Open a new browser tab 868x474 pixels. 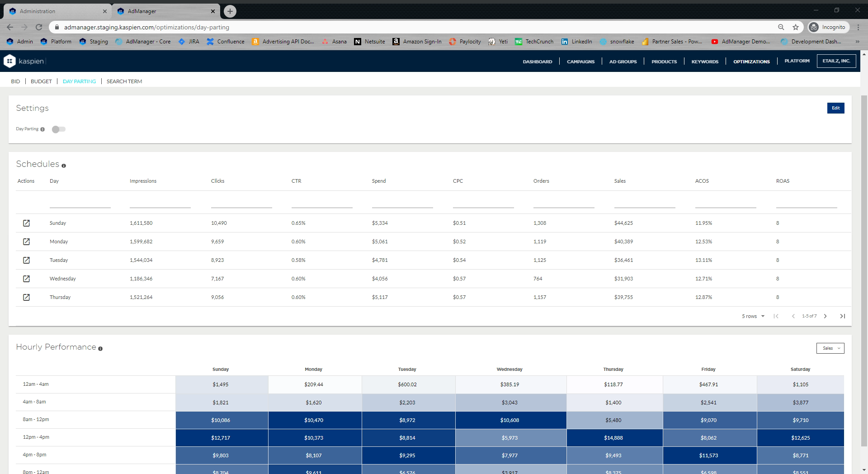[230, 11]
